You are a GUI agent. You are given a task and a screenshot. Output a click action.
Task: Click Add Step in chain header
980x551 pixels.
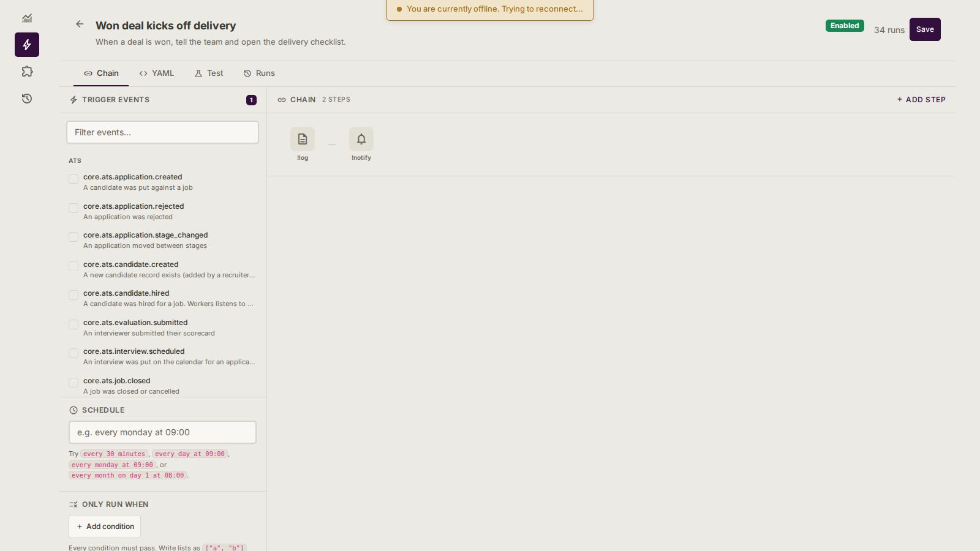921,100
